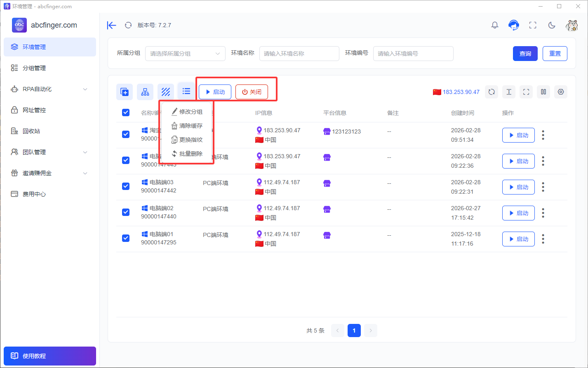Select 清除缓存 from the popup menu

187,126
